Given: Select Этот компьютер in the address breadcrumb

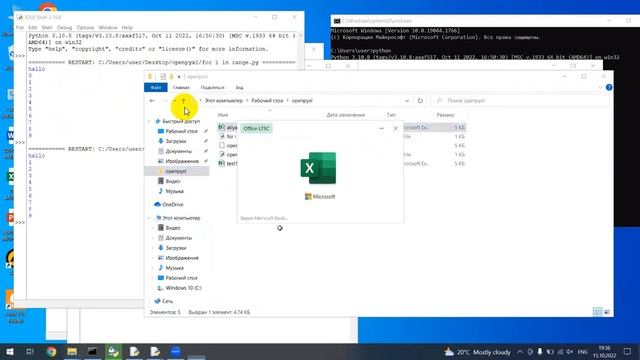Looking at the screenshot, I should tap(224, 100).
